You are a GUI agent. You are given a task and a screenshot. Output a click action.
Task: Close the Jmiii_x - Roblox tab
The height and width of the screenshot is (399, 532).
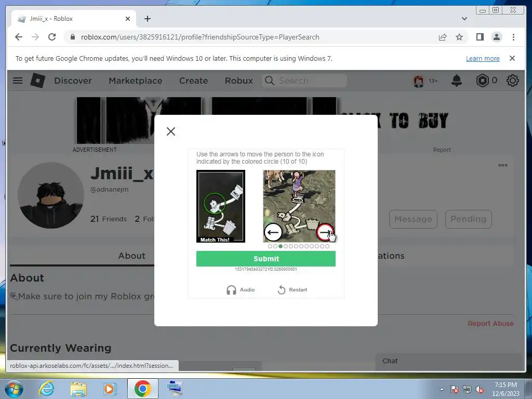pyautogui.click(x=128, y=19)
